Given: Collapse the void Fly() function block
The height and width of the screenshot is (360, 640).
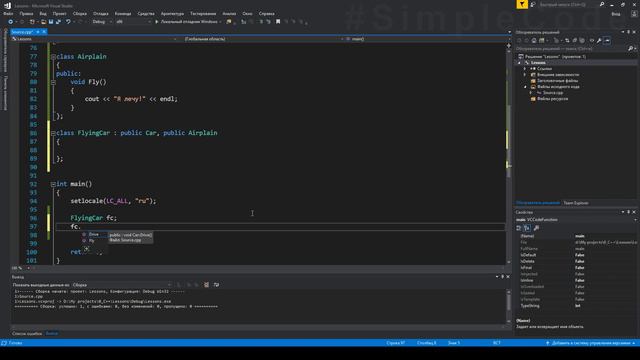Looking at the screenshot, I should (x=53, y=82).
